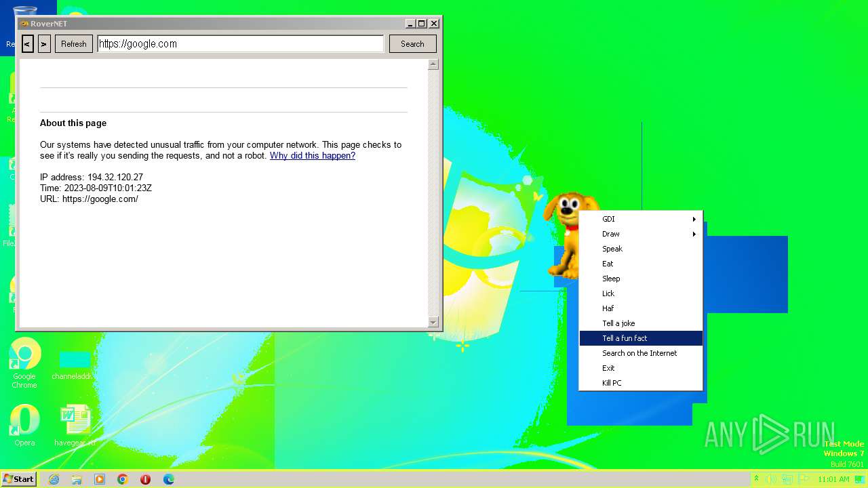Click the Opera taskbar icon
The width and height of the screenshot is (868, 488).
(146, 479)
